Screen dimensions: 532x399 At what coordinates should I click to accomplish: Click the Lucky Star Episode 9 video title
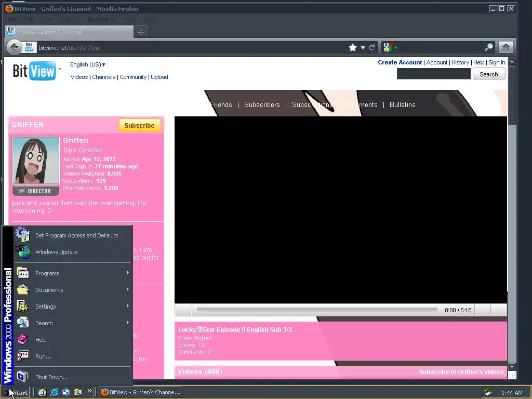point(235,330)
